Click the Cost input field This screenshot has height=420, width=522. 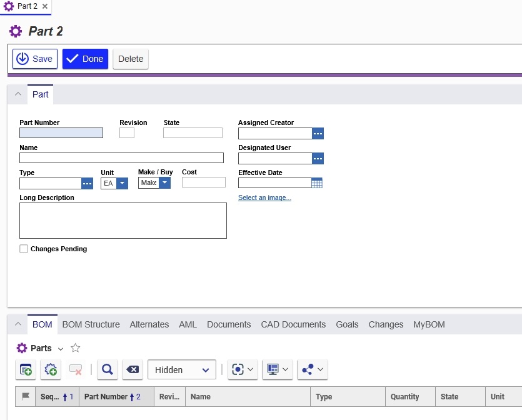(204, 182)
